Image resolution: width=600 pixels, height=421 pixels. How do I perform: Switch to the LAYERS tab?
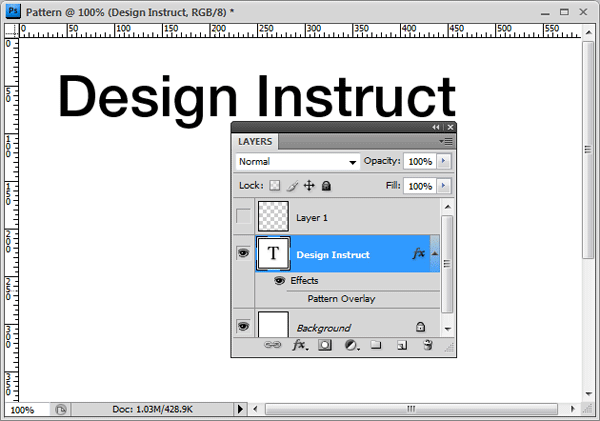(255, 142)
